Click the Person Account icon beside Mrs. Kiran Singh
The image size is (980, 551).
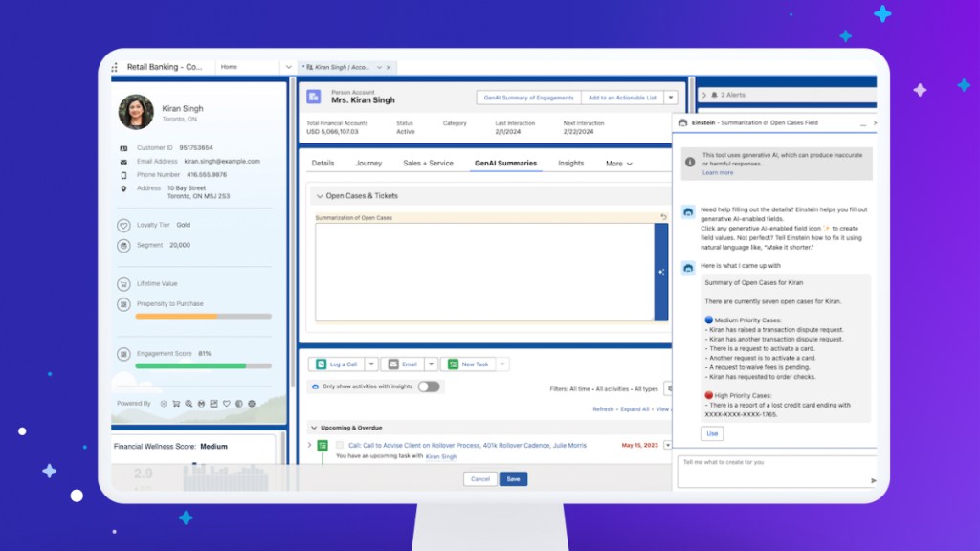tap(314, 97)
